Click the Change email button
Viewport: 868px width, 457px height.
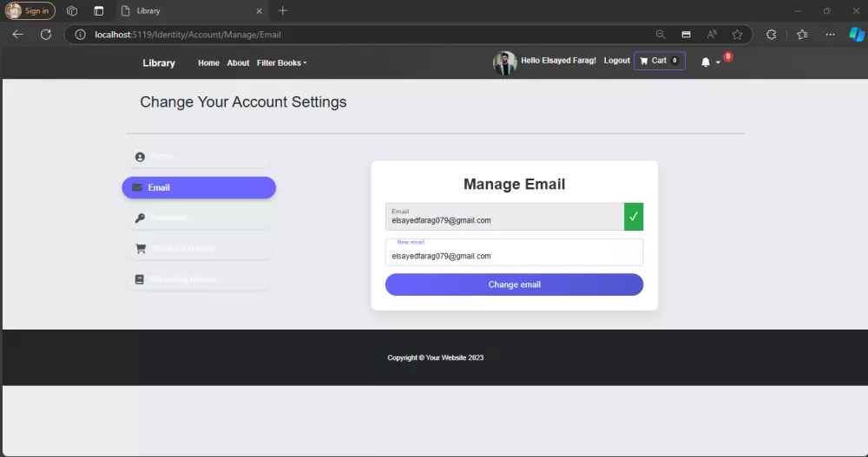(x=514, y=284)
